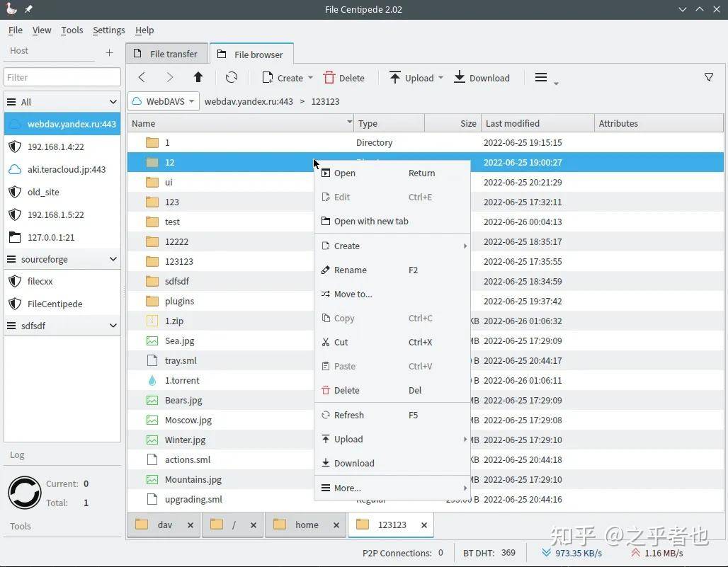Close the home bottom tab
The width and height of the screenshot is (728, 567).
tap(336, 525)
